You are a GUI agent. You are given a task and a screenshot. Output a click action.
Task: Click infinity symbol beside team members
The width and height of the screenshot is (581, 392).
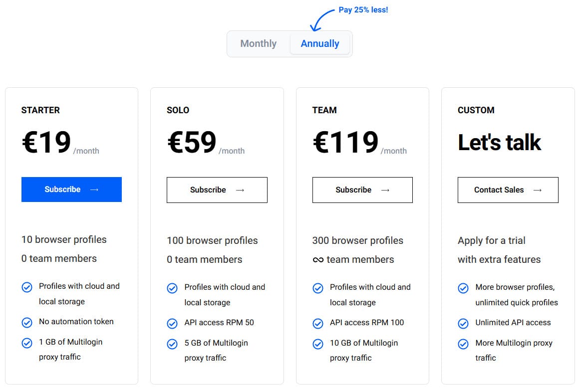(x=318, y=260)
